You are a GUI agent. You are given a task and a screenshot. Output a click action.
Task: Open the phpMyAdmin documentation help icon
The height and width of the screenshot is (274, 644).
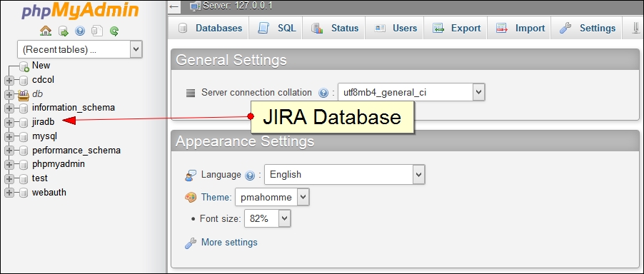point(80,31)
